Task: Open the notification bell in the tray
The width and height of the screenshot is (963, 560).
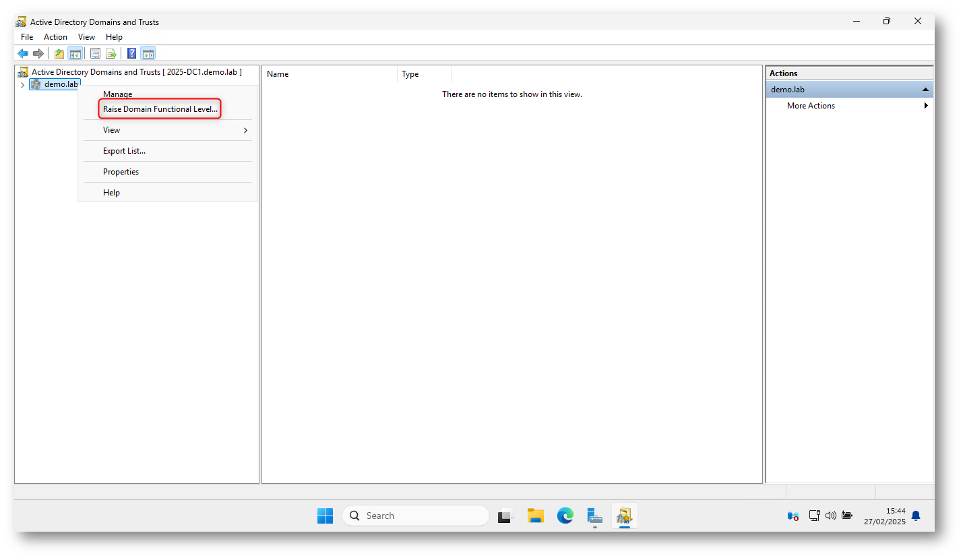Action: point(916,516)
